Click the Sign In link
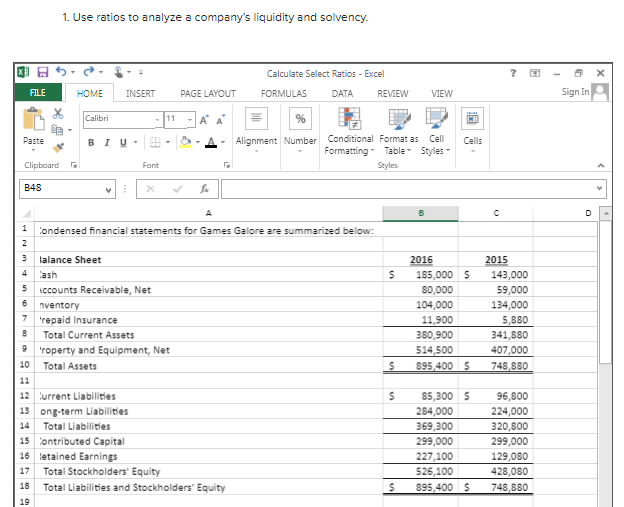This screenshot has width=624, height=507. coord(575,92)
